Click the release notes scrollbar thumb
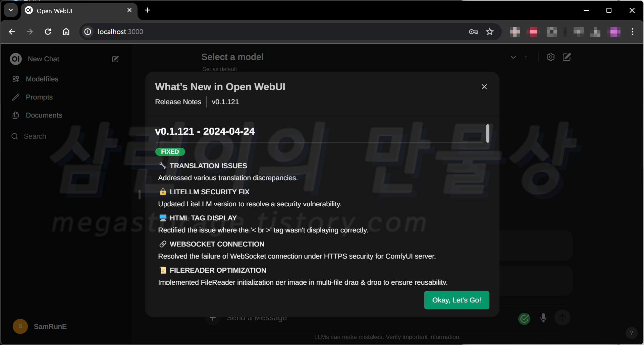The width and height of the screenshot is (644, 345). click(488, 133)
